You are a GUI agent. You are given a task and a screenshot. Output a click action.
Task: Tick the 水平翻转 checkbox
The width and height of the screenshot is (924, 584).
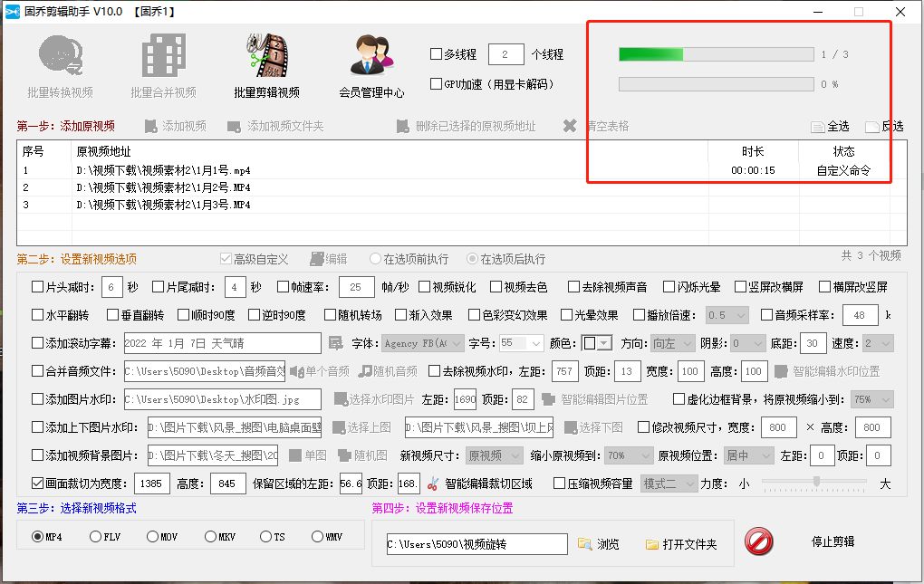(37, 315)
